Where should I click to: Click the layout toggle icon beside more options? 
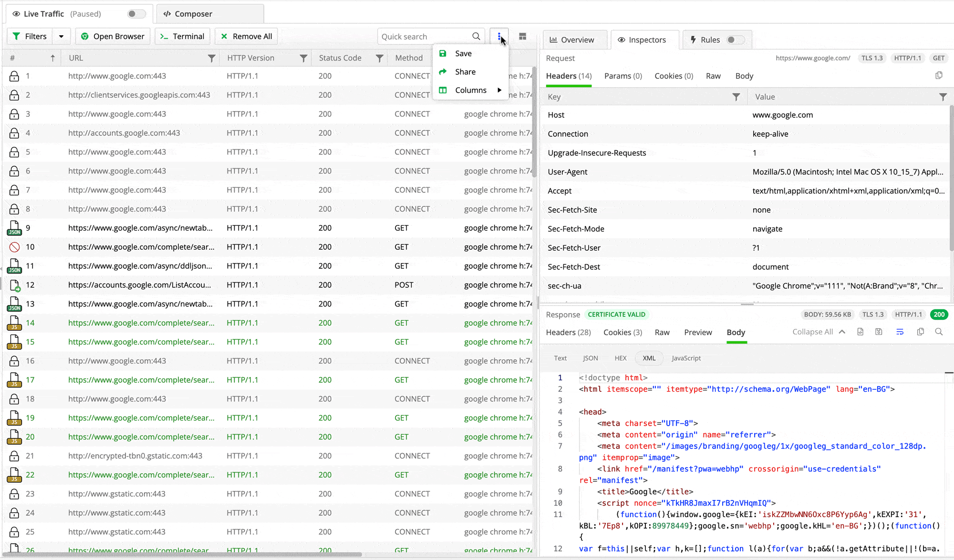click(523, 37)
